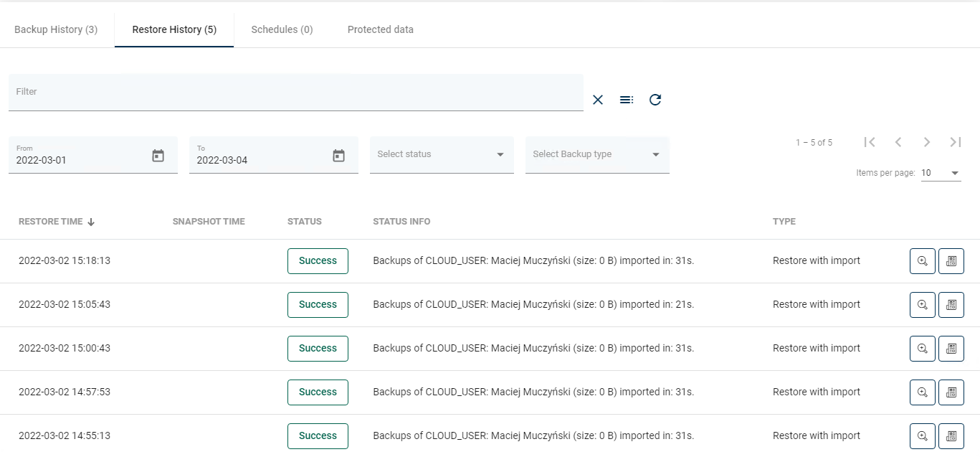Switch to the Backup History tab
This screenshot has height=457, width=980.
click(56, 29)
